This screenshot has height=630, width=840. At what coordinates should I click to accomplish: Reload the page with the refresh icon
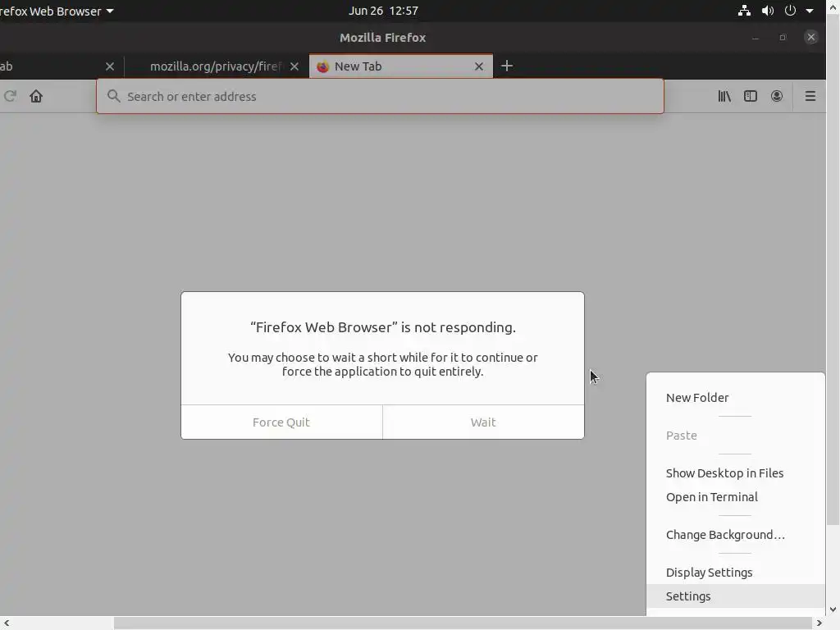point(10,96)
